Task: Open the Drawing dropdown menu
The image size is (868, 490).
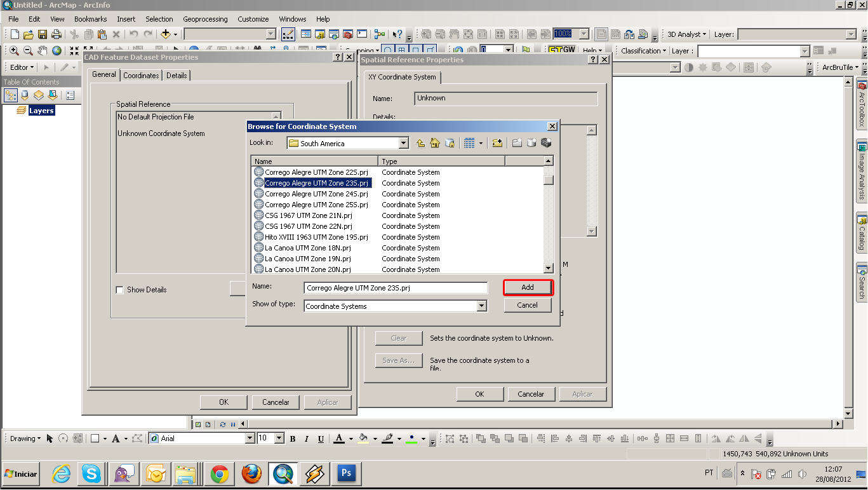Action: (x=25, y=439)
